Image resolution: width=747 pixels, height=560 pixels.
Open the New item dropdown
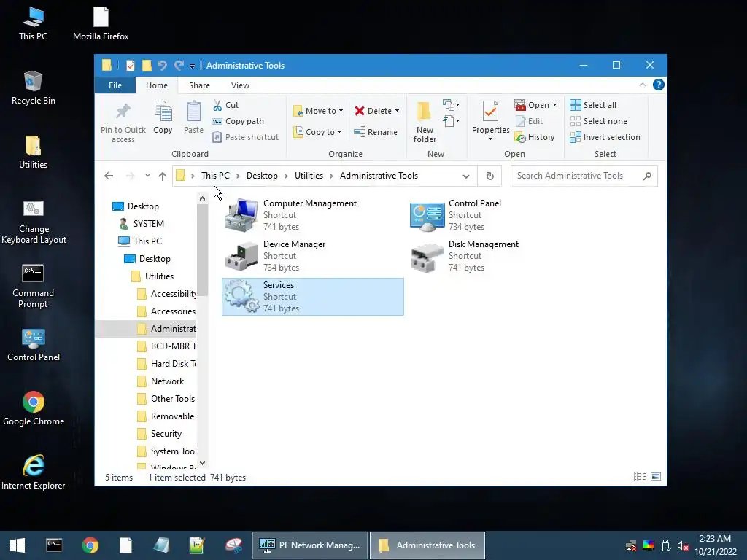[451, 104]
